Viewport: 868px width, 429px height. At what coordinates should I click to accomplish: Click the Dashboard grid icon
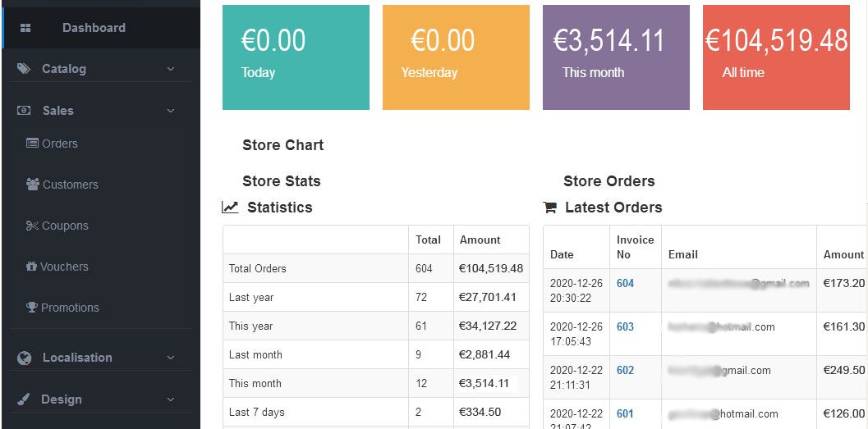(25, 28)
